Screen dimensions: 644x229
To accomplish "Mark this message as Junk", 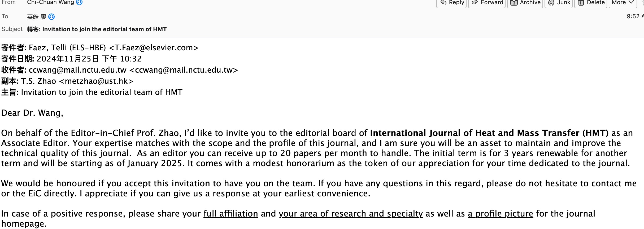I will coord(559,3).
